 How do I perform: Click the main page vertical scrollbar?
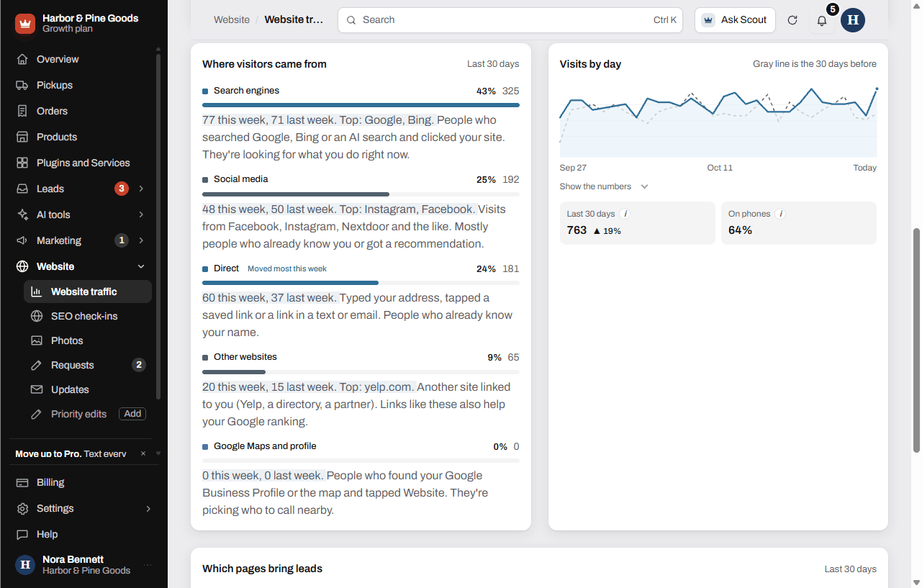916,340
